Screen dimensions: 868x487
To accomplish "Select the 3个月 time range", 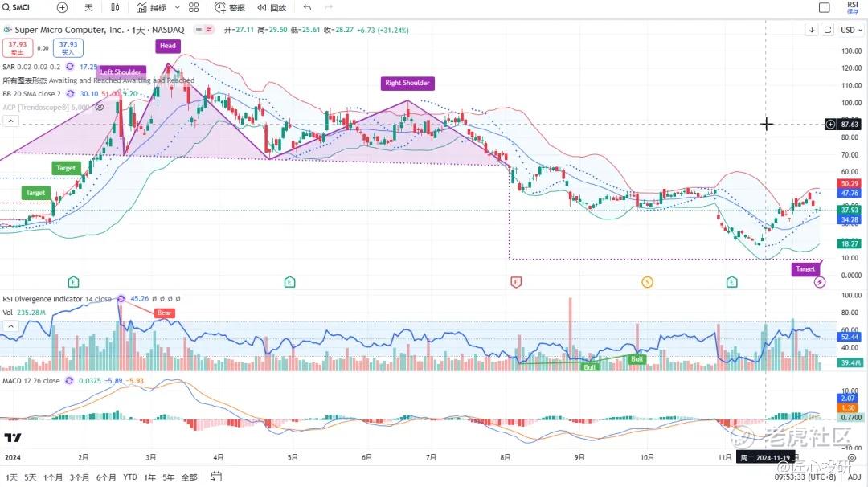I will [x=80, y=477].
